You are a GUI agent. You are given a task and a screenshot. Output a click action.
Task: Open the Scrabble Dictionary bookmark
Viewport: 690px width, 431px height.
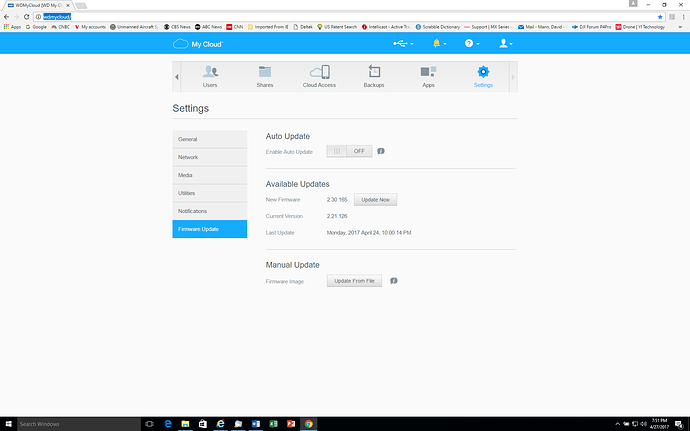click(438, 27)
